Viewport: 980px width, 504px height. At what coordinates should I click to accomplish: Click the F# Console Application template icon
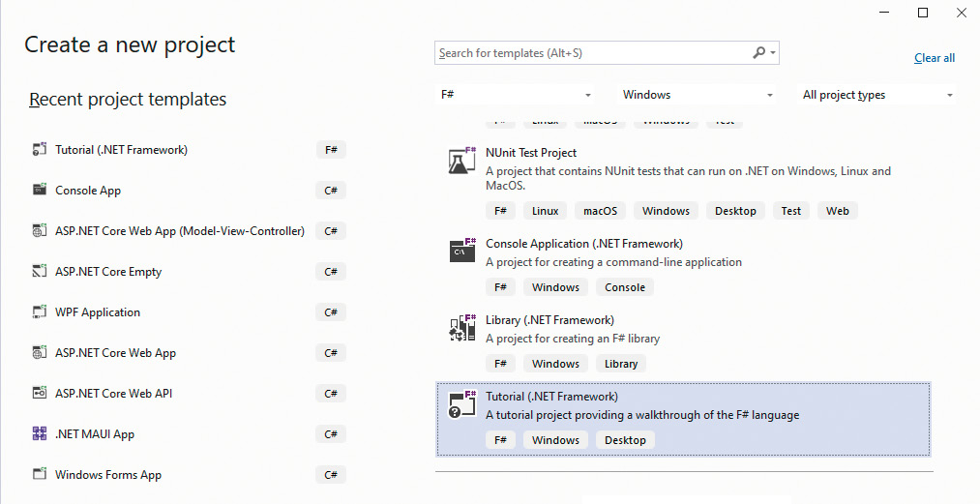pos(462,251)
